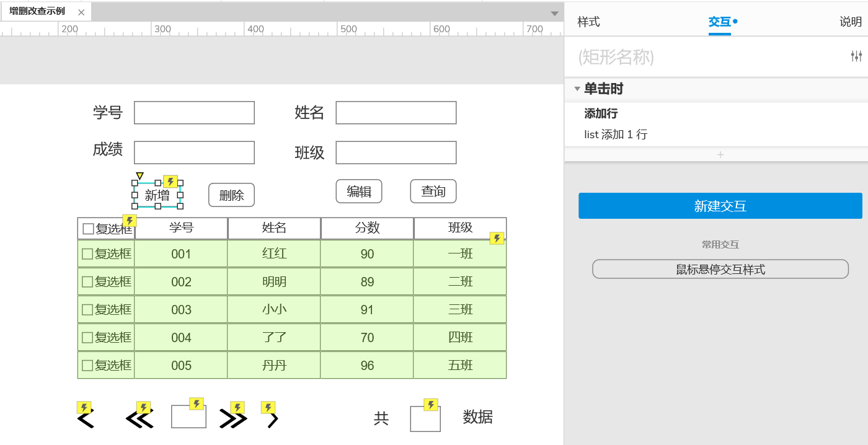Open the interaction settings sliders icon
868x445 pixels.
coord(856,56)
